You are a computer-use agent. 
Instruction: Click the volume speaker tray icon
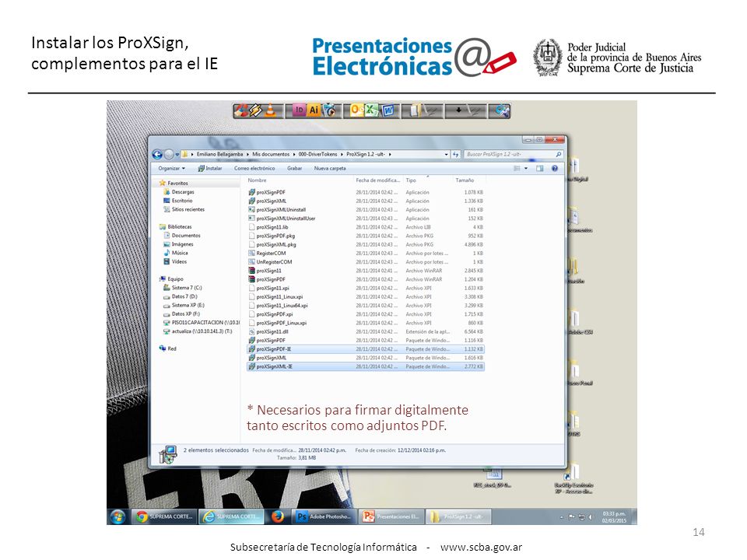pos(590,517)
